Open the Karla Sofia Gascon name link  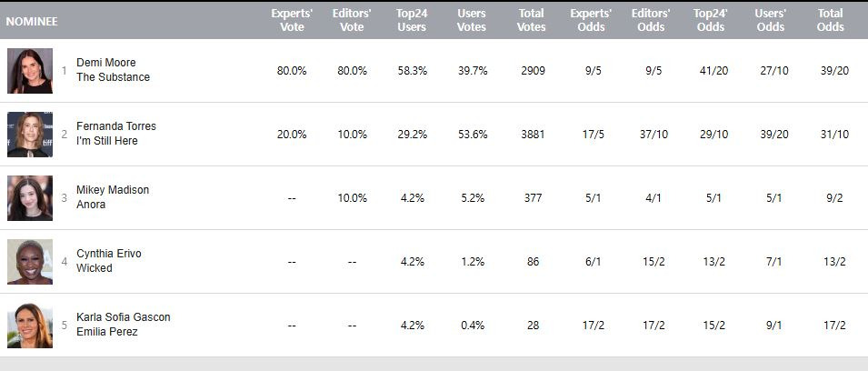click(x=124, y=317)
